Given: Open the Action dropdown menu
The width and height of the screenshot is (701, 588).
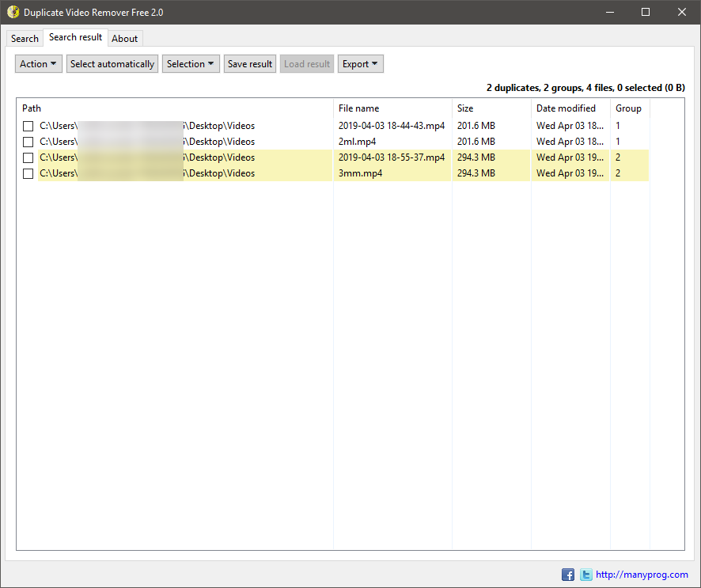Looking at the screenshot, I should 39,64.
